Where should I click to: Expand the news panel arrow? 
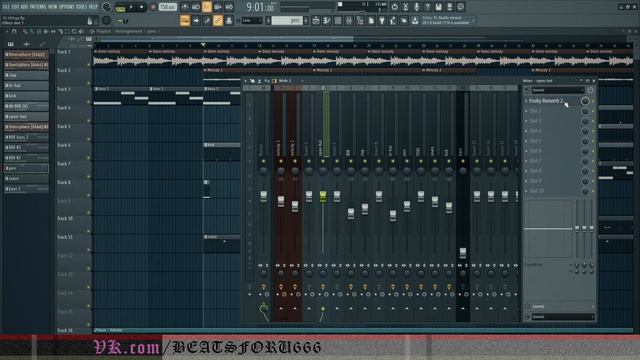pos(473,20)
